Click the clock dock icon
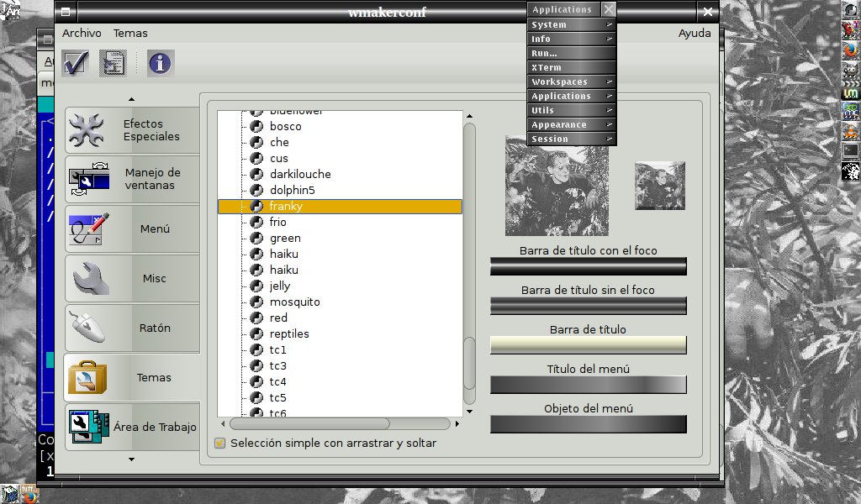 click(851, 9)
